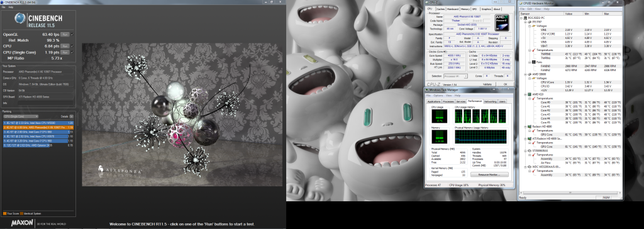Click the Cinebench logo sphere icon

[20, 18]
